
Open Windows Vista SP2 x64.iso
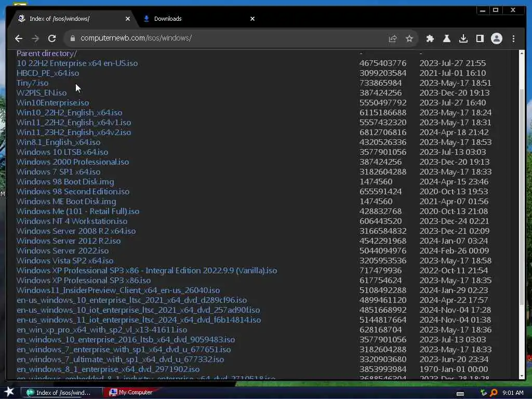(x=65, y=260)
